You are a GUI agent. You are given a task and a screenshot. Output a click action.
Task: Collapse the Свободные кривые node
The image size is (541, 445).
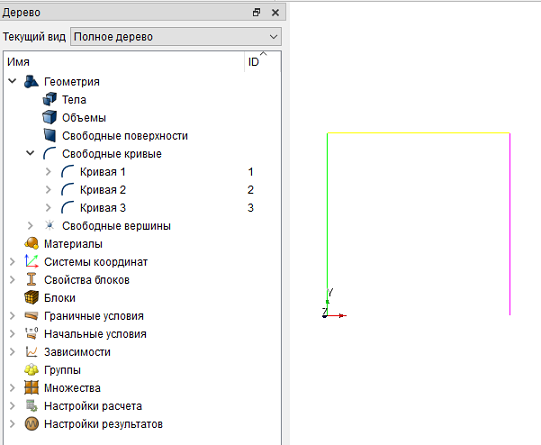point(30,153)
